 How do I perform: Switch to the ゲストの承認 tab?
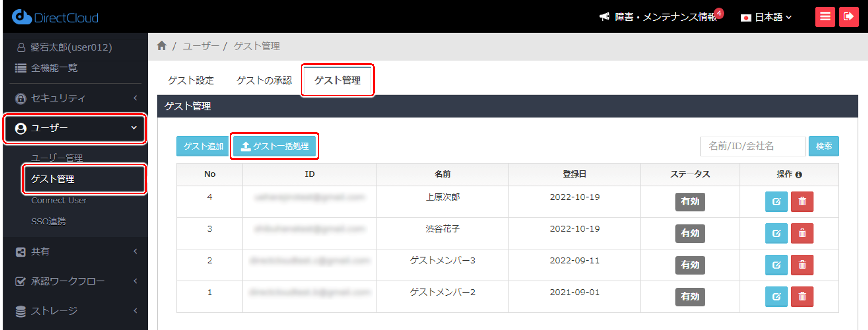click(264, 80)
